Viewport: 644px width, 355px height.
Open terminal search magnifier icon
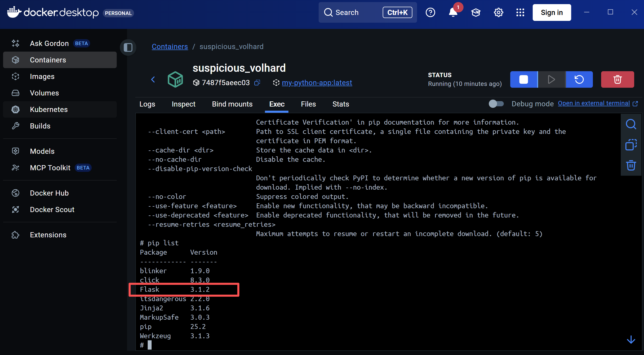click(x=631, y=124)
